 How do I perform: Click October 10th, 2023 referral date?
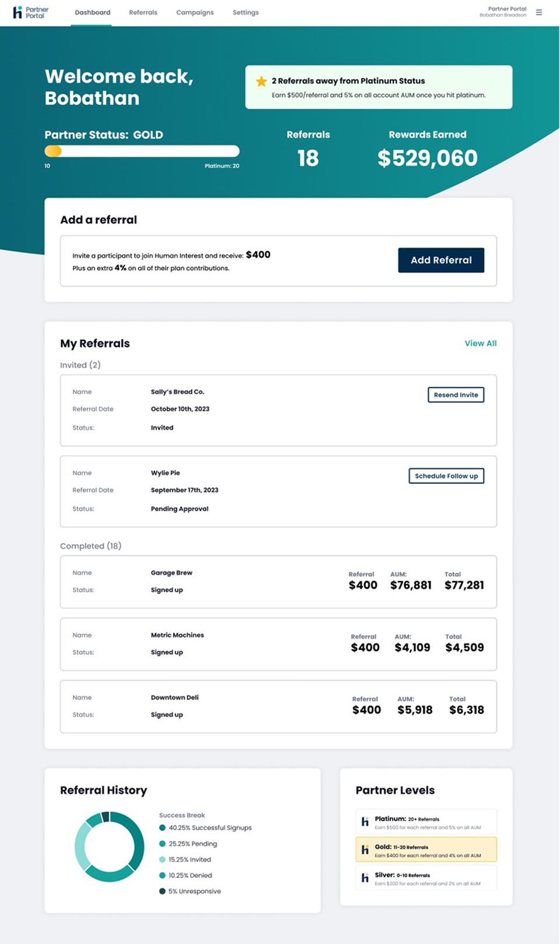pyautogui.click(x=180, y=409)
